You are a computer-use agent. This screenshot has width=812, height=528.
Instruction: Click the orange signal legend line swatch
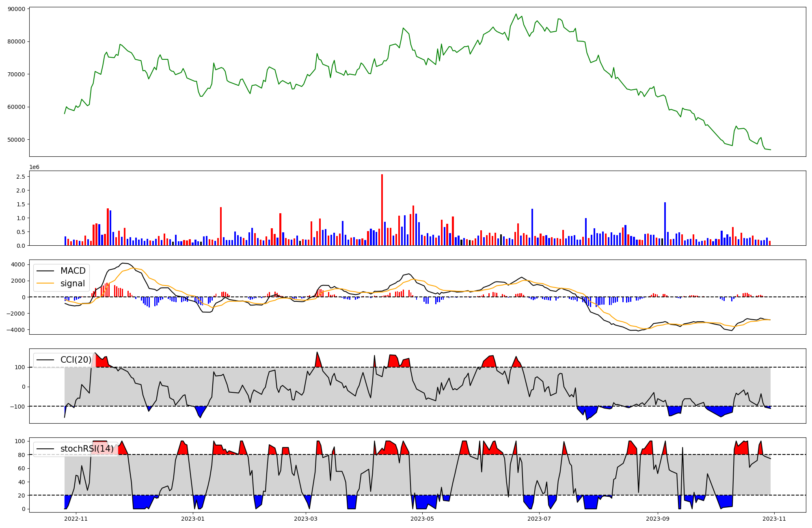pyautogui.click(x=45, y=283)
